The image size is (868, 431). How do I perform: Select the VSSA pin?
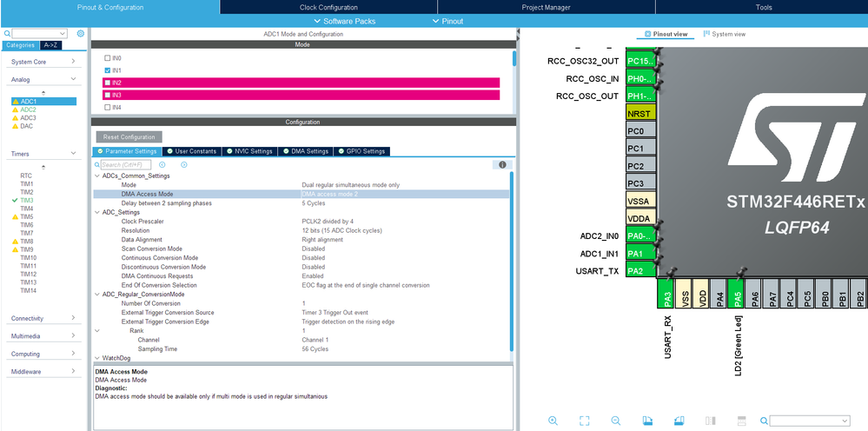tap(641, 200)
